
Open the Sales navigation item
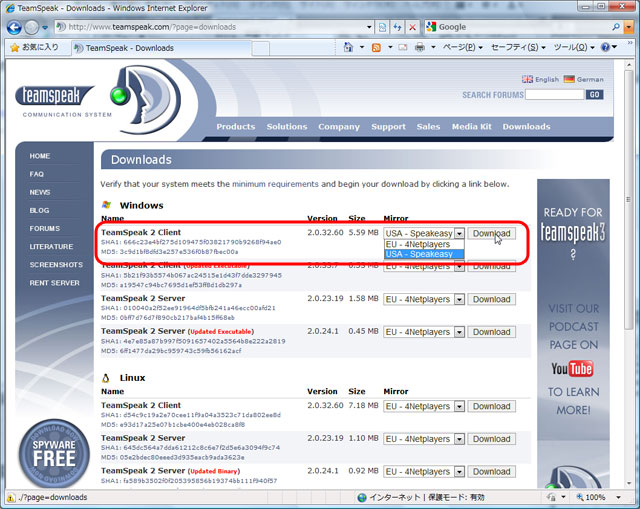[428, 127]
